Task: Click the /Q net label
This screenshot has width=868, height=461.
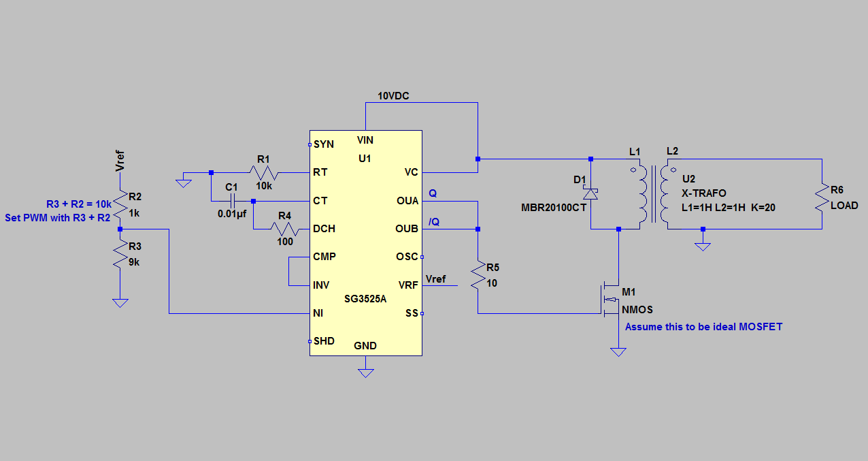Action: (435, 221)
